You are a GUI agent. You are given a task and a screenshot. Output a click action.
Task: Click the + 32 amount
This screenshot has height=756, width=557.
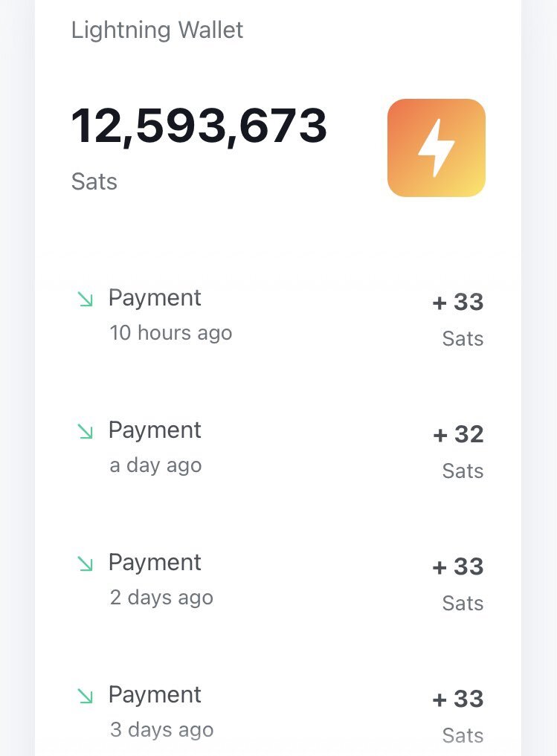coord(458,434)
